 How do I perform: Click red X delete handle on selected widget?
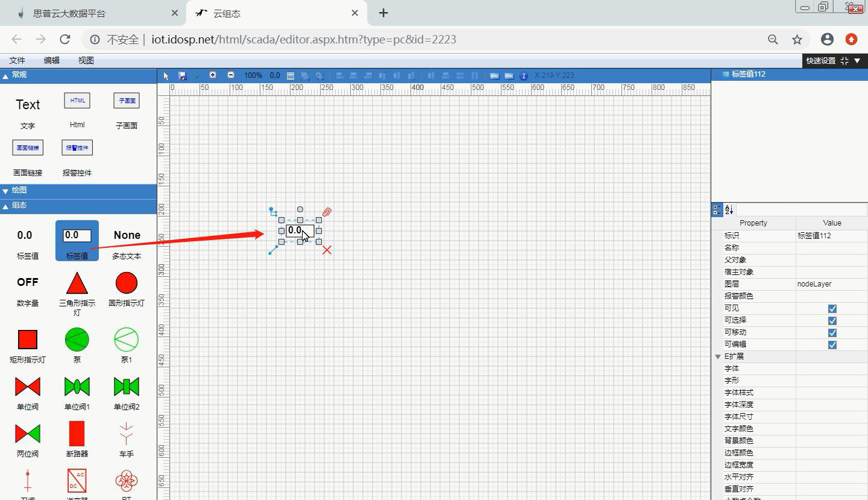tap(327, 250)
